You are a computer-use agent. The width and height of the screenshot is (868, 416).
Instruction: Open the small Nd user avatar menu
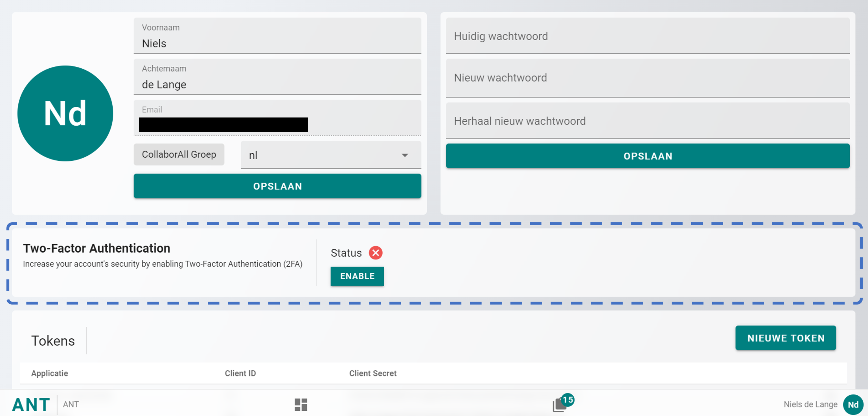point(852,404)
